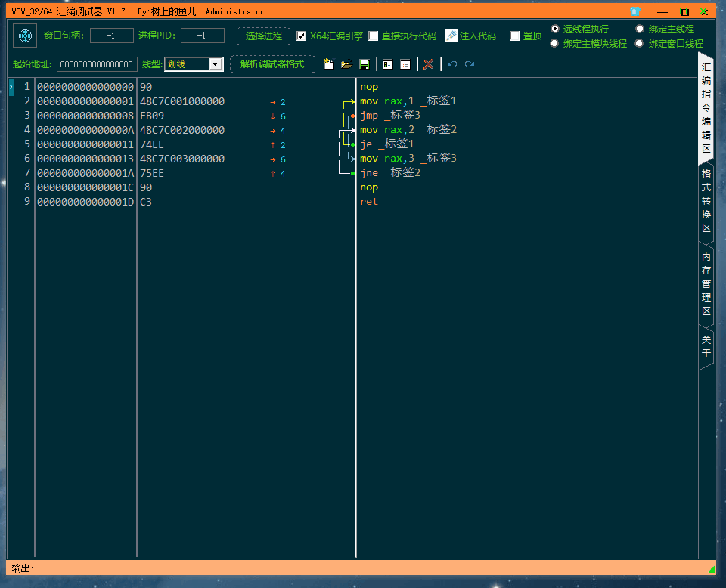Click the crosshair window finder icon
Screen dimensions: 726x588
tap(25, 36)
